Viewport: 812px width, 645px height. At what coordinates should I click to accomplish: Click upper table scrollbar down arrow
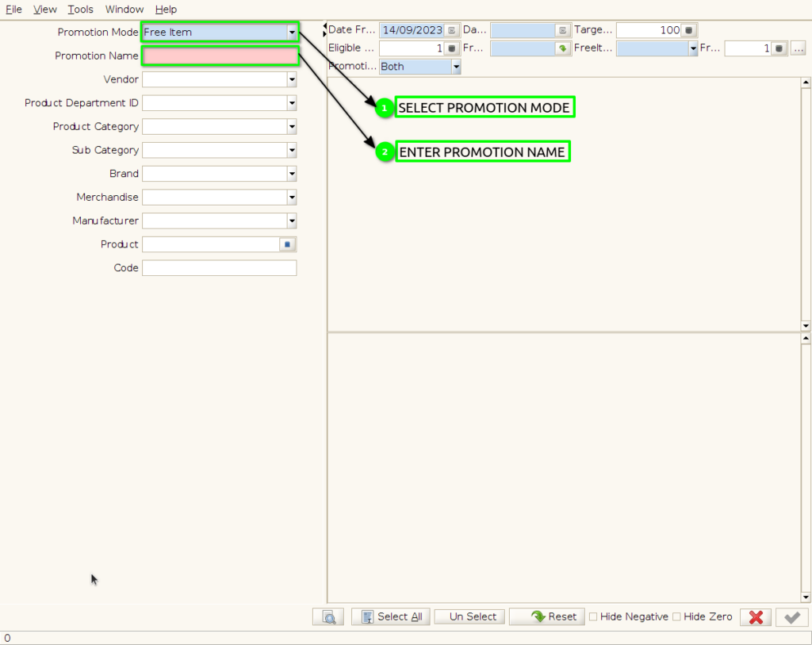click(x=806, y=326)
